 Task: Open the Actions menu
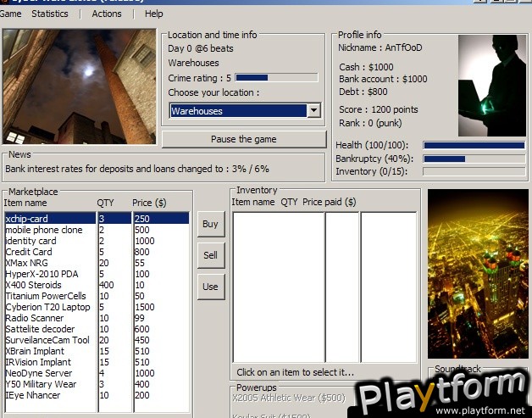[x=107, y=14]
